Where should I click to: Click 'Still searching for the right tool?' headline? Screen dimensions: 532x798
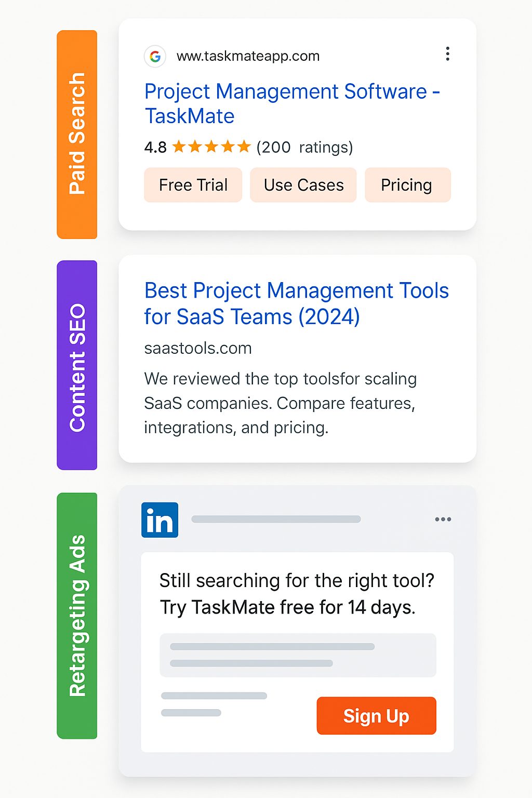coord(297,580)
